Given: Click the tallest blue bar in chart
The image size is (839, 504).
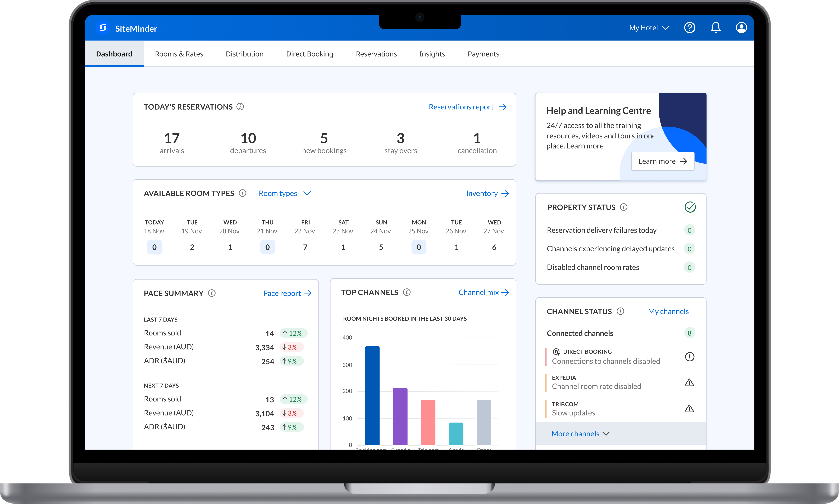Looking at the screenshot, I should [372, 395].
